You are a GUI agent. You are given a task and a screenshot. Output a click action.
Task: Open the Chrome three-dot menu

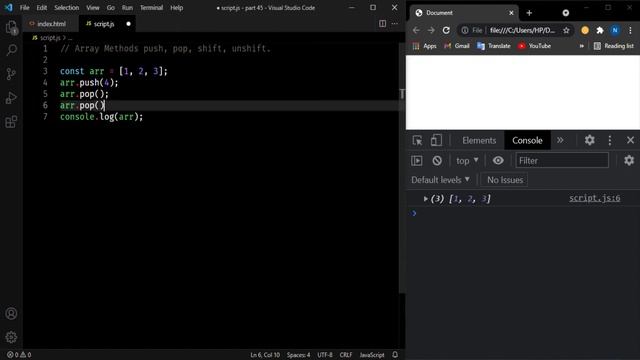coord(630,30)
